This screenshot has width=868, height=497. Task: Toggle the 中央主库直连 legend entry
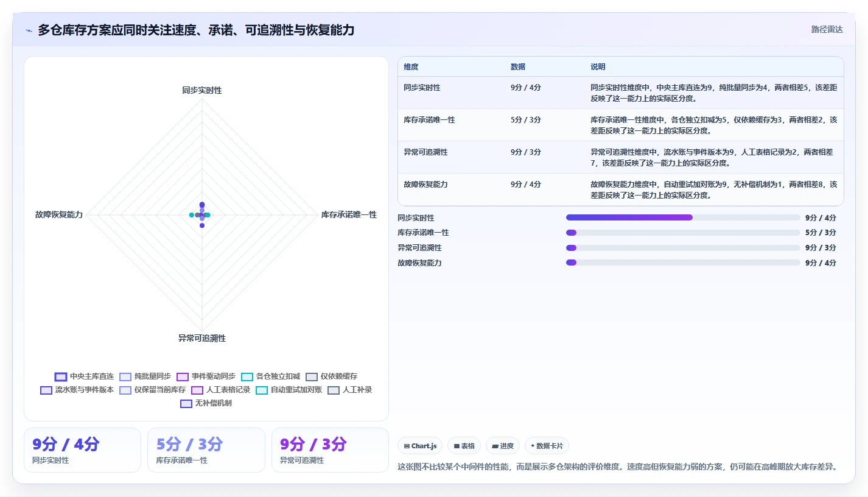84,376
